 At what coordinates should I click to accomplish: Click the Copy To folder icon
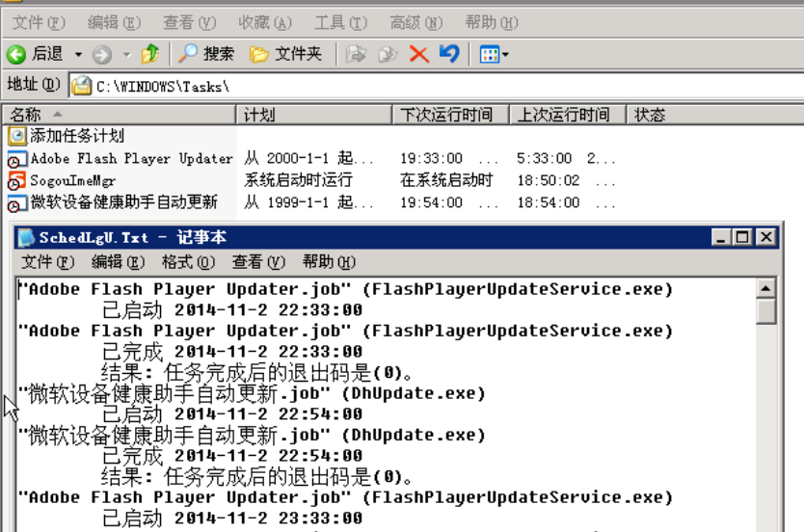388,54
